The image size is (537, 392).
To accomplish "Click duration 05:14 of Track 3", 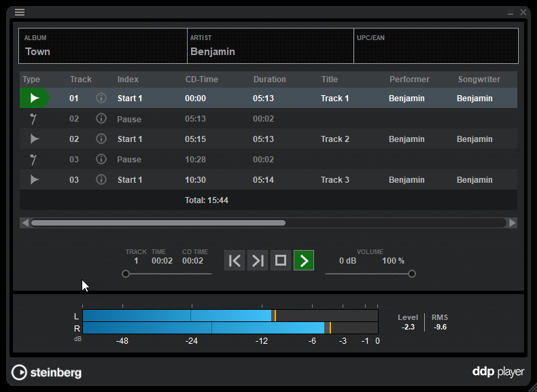I will tap(263, 180).
